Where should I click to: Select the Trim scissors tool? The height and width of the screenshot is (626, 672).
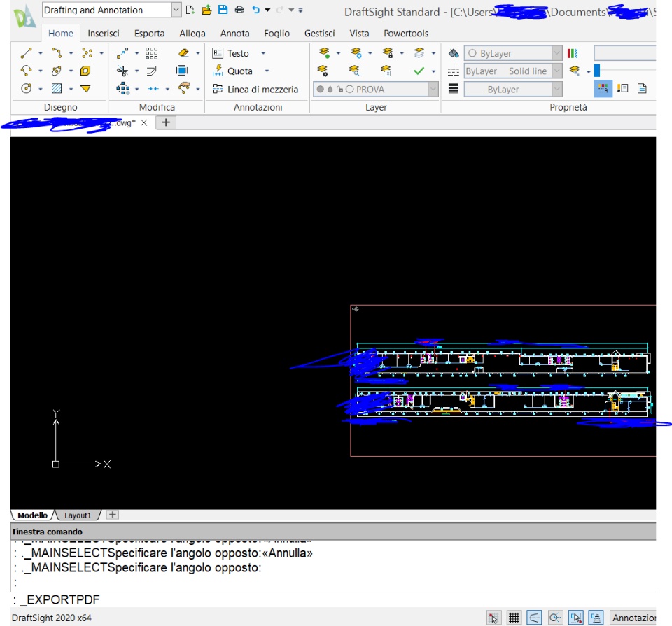click(x=122, y=71)
